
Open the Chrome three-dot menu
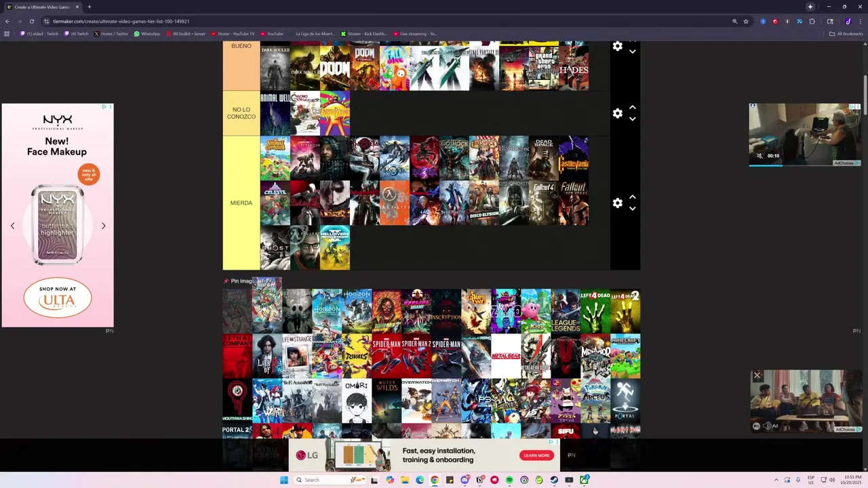coord(860,21)
